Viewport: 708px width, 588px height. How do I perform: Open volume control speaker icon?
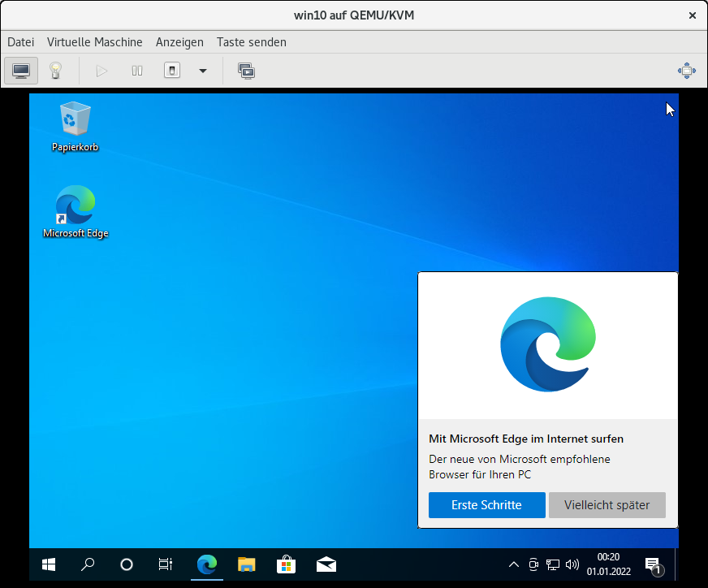tap(572, 564)
